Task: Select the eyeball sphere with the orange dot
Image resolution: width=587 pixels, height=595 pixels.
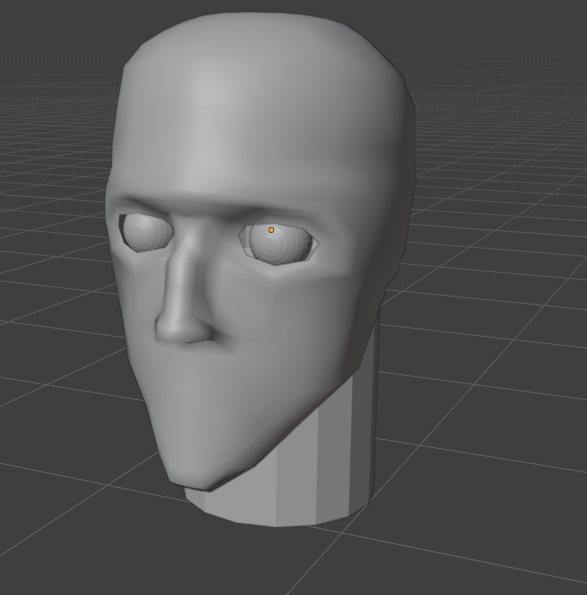Action: pyautogui.click(x=281, y=244)
